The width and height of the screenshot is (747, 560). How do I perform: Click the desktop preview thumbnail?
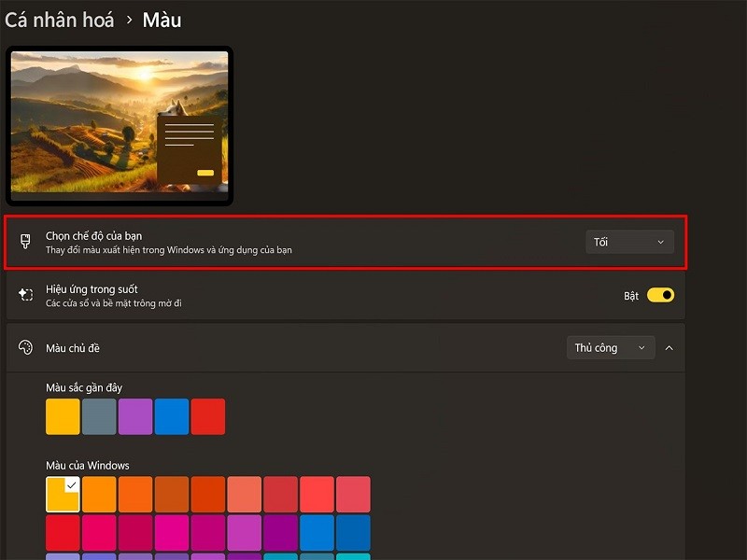[120, 126]
